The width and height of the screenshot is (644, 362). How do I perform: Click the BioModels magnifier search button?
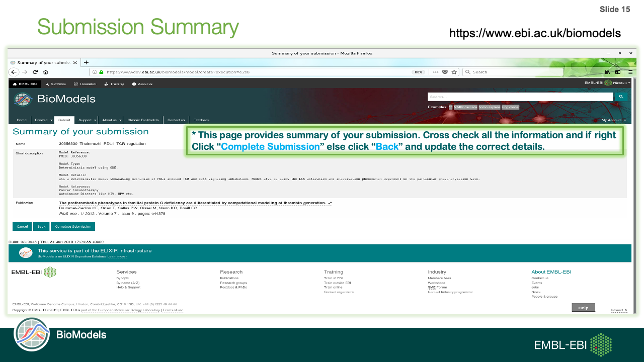click(x=621, y=97)
